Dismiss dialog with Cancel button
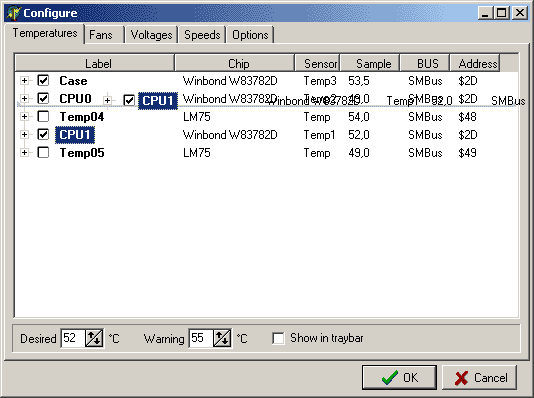 (x=480, y=378)
